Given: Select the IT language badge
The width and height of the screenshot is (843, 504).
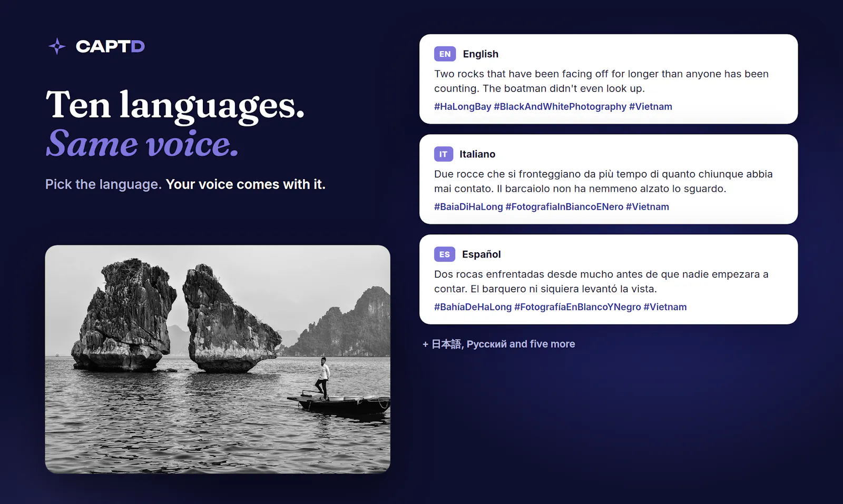Looking at the screenshot, I should tap(443, 154).
